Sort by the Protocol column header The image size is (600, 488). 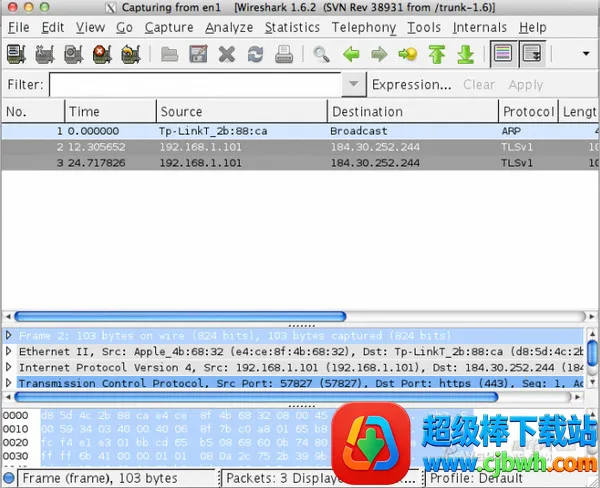(528, 111)
